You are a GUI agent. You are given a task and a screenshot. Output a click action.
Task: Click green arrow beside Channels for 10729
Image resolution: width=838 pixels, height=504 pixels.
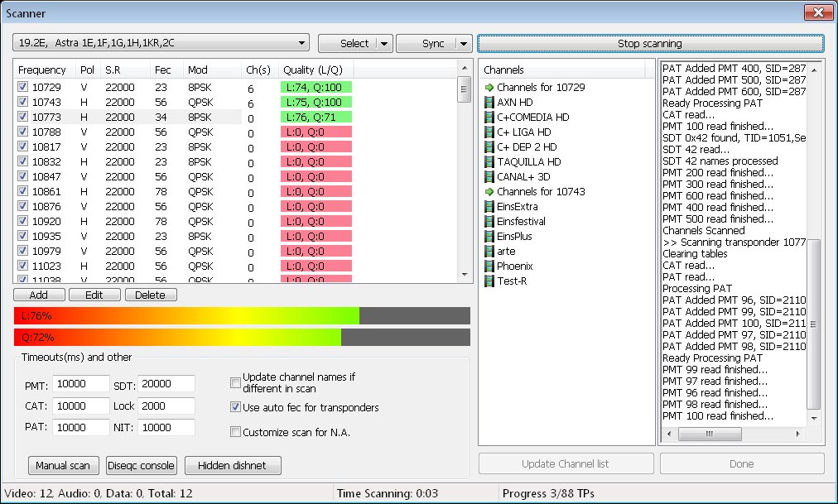pyautogui.click(x=489, y=88)
